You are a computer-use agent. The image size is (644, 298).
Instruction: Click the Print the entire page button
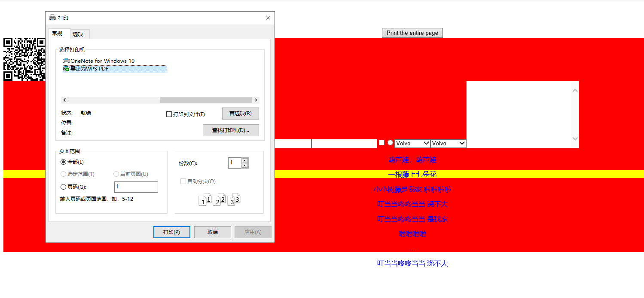412,33
